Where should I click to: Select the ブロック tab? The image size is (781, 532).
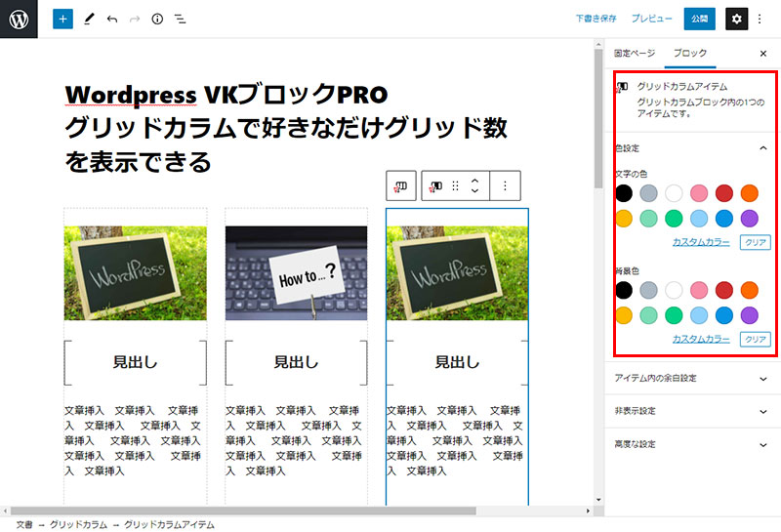coord(690,53)
